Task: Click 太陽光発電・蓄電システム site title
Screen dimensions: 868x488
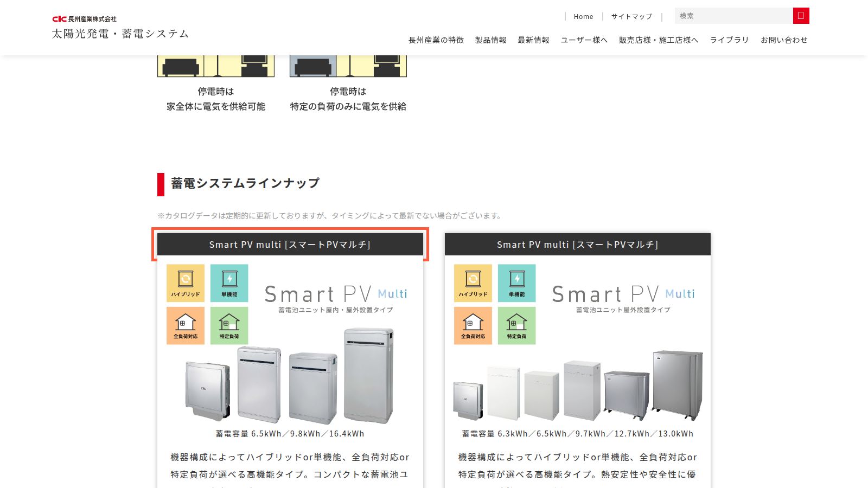Action: (x=120, y=34)
